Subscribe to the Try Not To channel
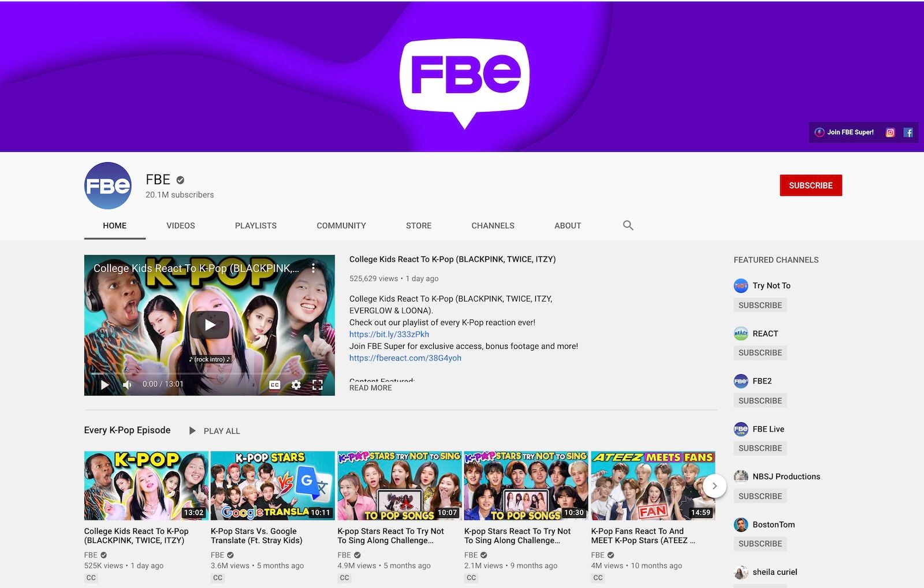The height and width of the screenshot is (588, 924). (760, 305)
